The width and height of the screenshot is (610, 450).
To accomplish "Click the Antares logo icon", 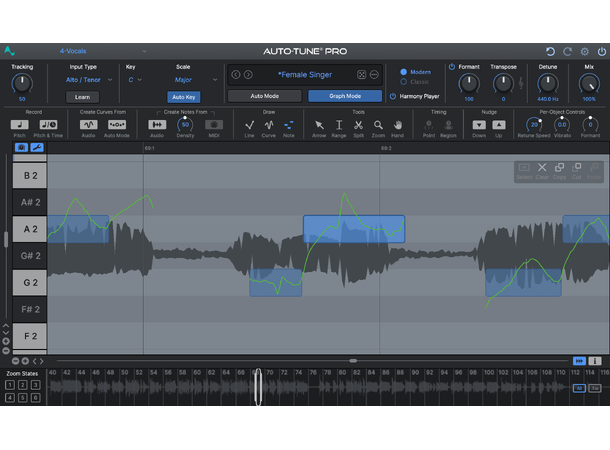I will pos(9,51).
